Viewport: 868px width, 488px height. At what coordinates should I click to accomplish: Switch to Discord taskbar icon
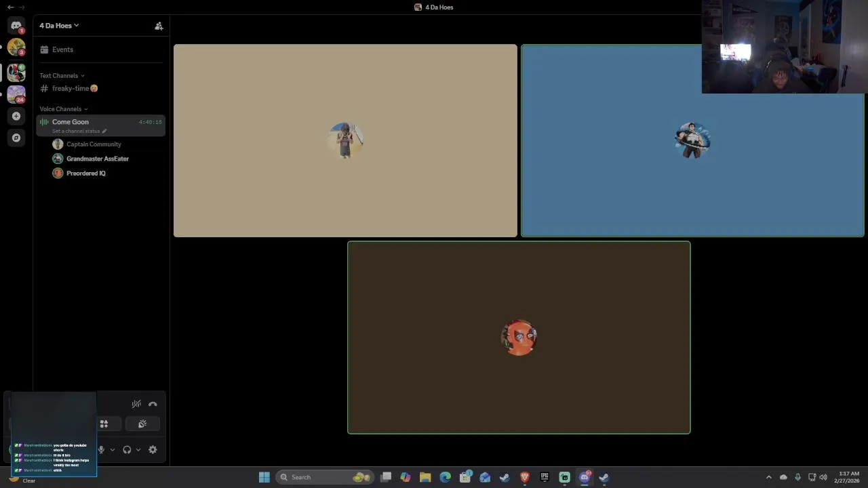(x=585, y=477)
